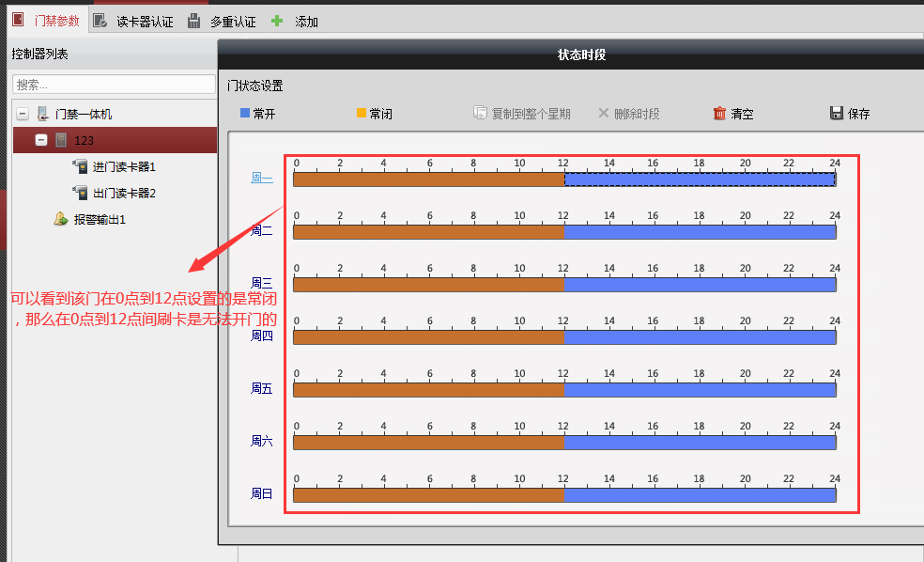The image size is (924, 562).
Task: Select the orange 常闭 period on 周五
Action: pos(429,390)
